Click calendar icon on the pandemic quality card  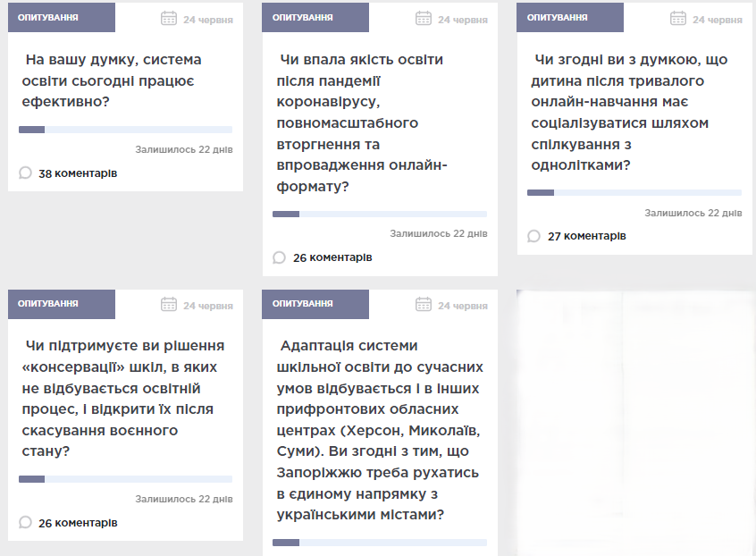[424, 18]
